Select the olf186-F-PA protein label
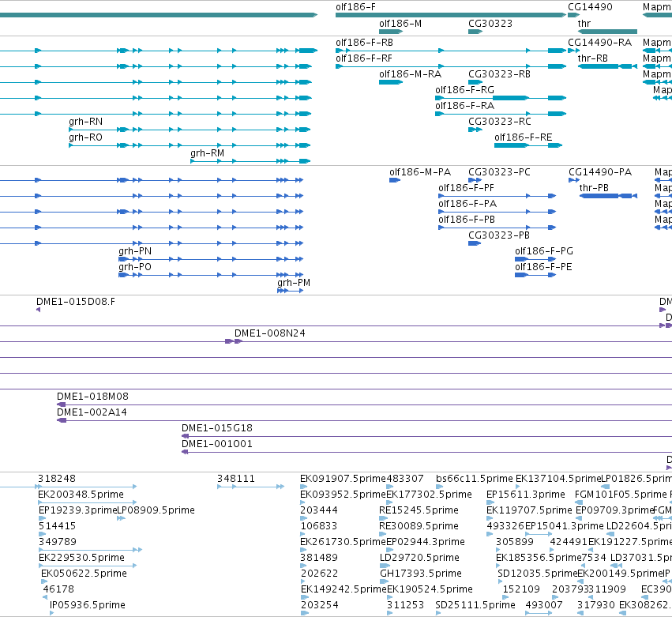672x617 pixels. coord(467,204)
